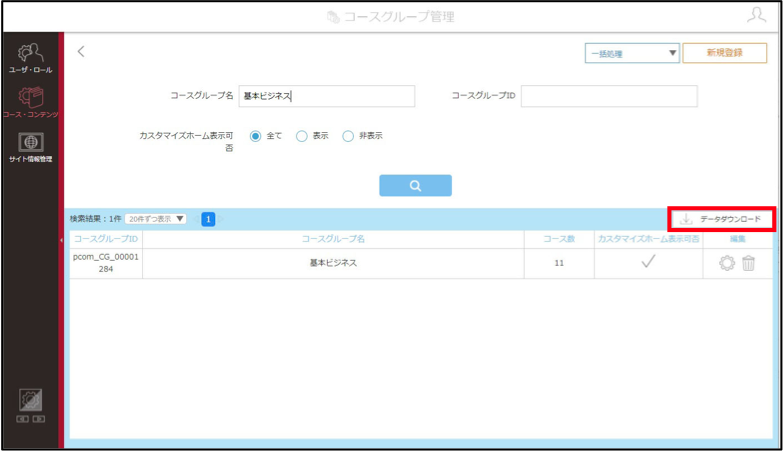Go back with the left chevron arrow
The image size is (784, 452).
click(x=81, y=52)
